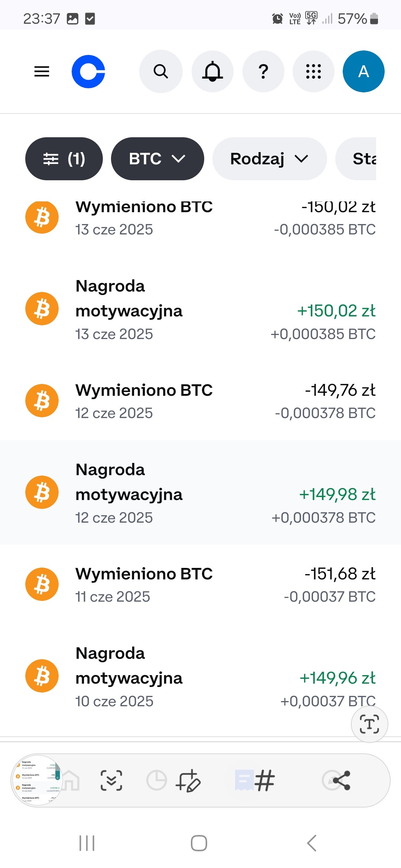Open the hamburger navigation menu
Image resolution: width=401 pixels, height=868 pixels.
[42, 71]
